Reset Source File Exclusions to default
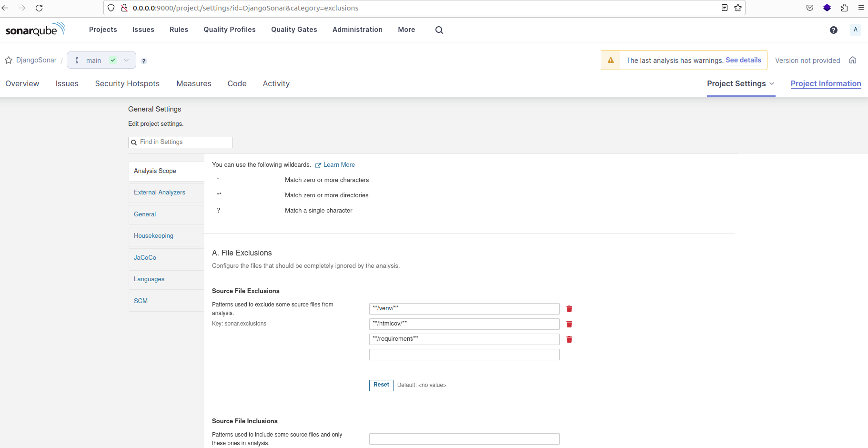This screenshot has height=448, width=868. click(x=381, y=385)
